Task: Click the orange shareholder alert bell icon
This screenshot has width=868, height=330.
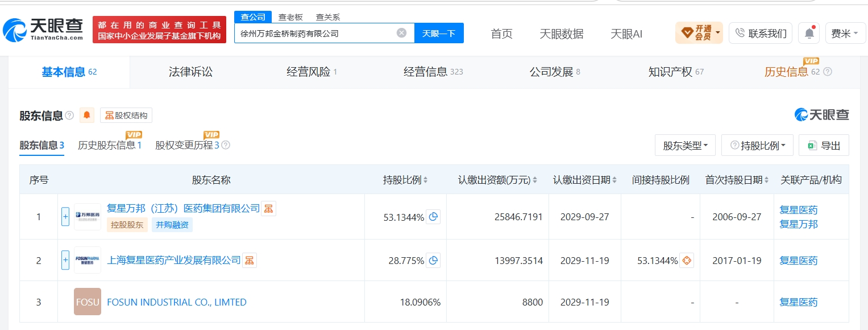Action: point(87,115)
